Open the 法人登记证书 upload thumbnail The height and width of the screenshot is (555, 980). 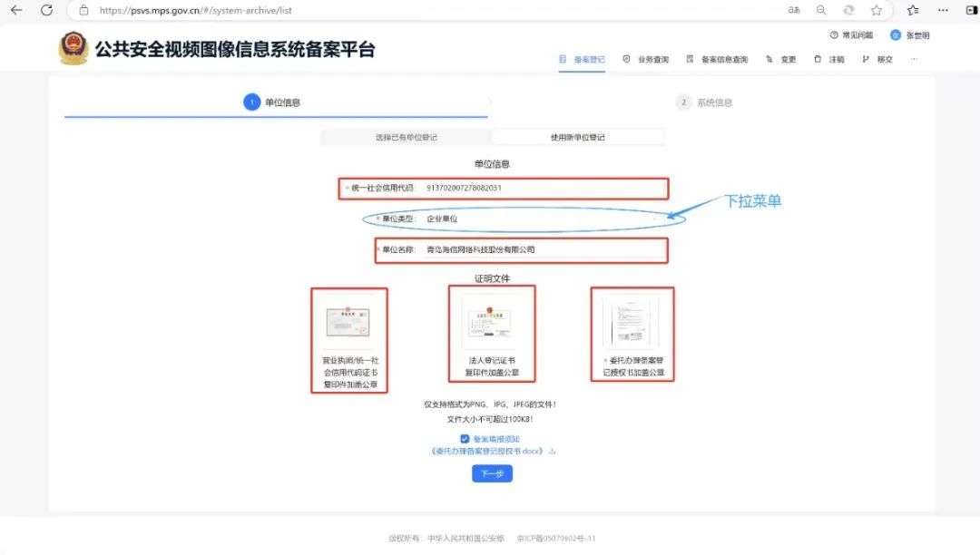tap(491, 322)
